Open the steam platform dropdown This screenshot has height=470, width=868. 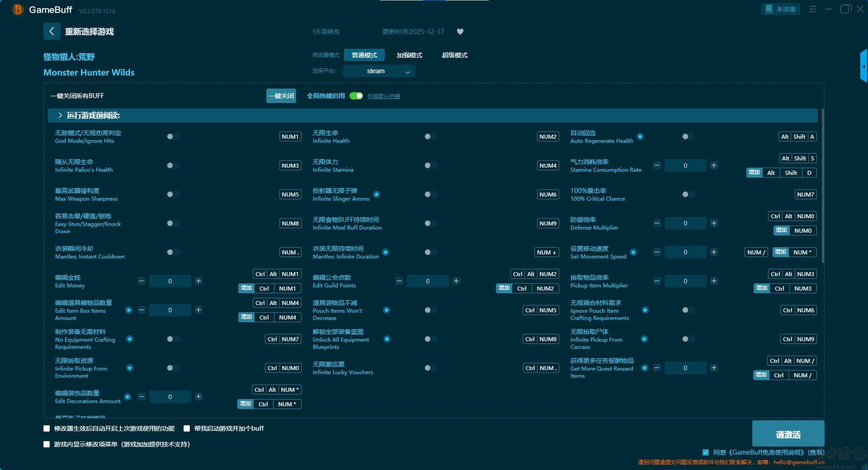[x=379, y=71]
